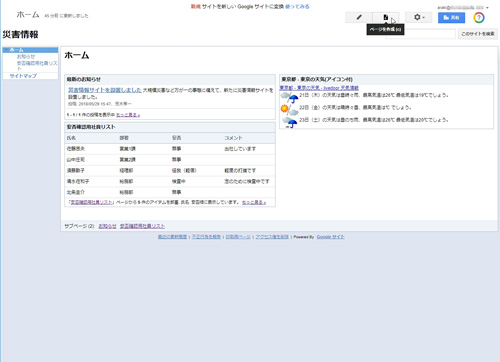
Task: Click the 氏名 column header
Action: tap(71, 138)
